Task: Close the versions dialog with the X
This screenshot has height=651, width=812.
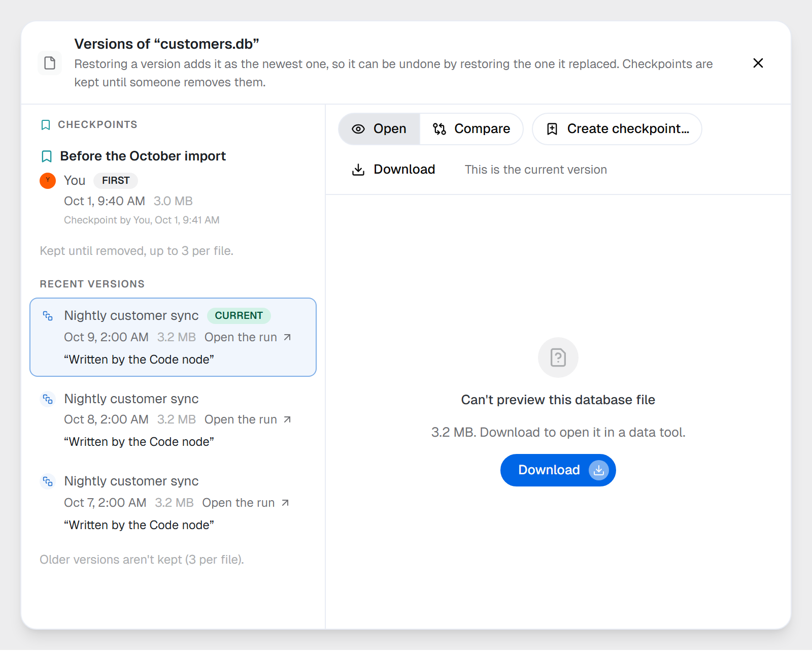Action: click(758, 63)
